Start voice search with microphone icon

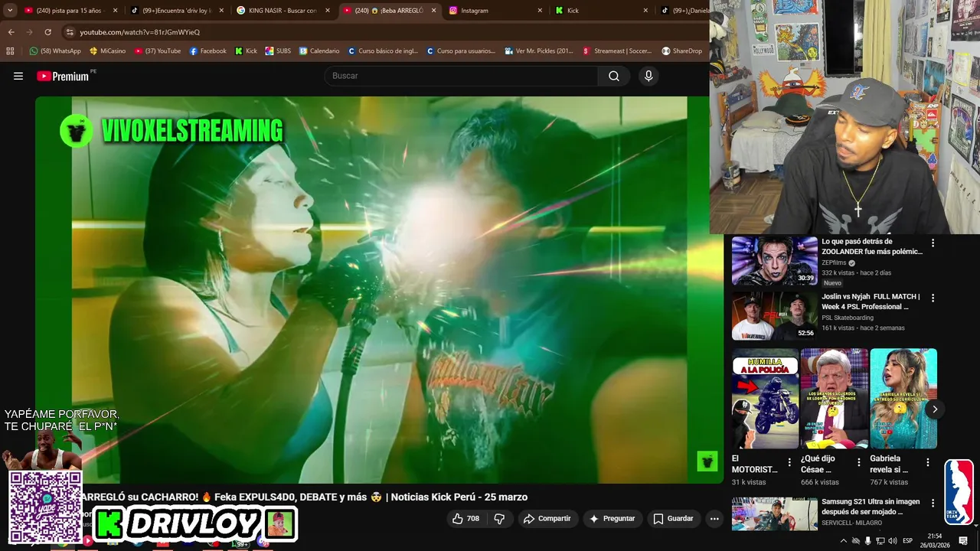click(x=648, y=76)
